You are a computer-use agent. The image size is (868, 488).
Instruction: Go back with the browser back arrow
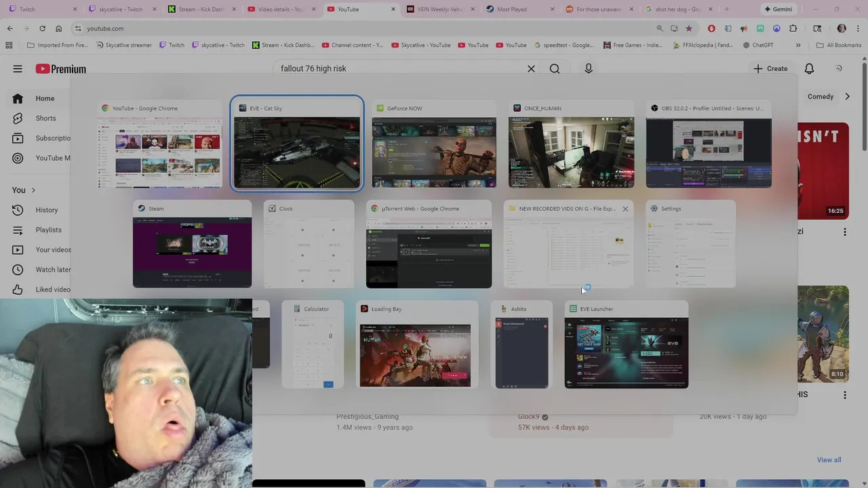[9, 28]
